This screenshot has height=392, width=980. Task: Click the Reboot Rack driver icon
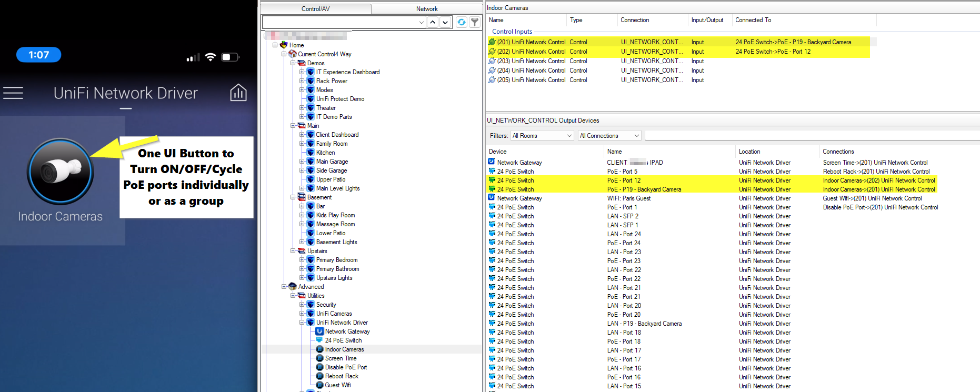319,376
